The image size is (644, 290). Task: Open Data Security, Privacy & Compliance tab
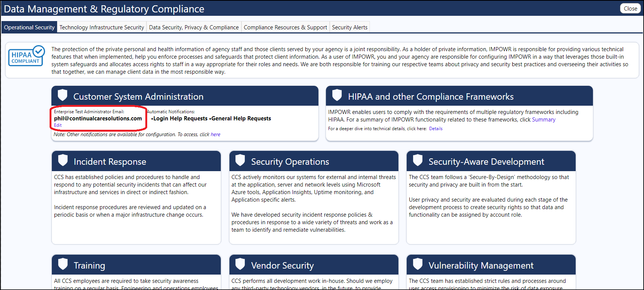(x=194, y=27)
